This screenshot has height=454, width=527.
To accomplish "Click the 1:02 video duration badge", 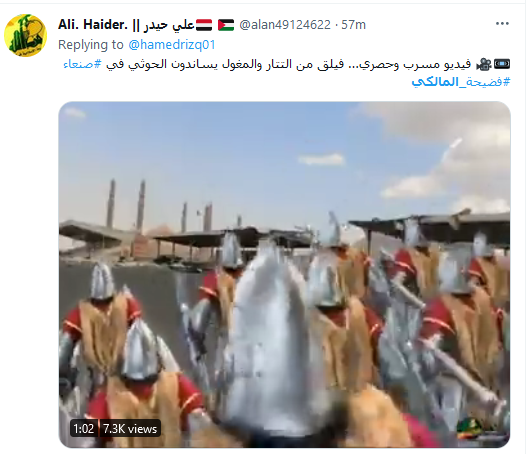I will (x=84, y=429).
